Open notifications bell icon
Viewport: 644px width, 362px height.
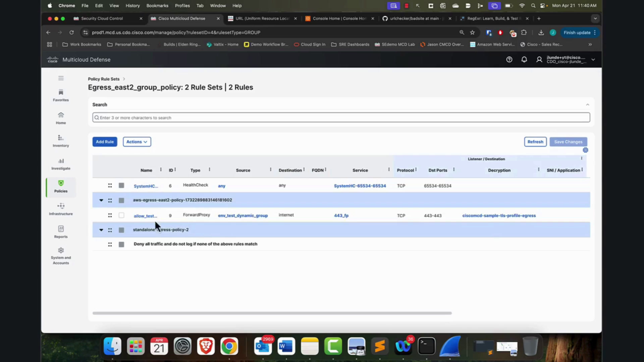[x=524, y=59]
